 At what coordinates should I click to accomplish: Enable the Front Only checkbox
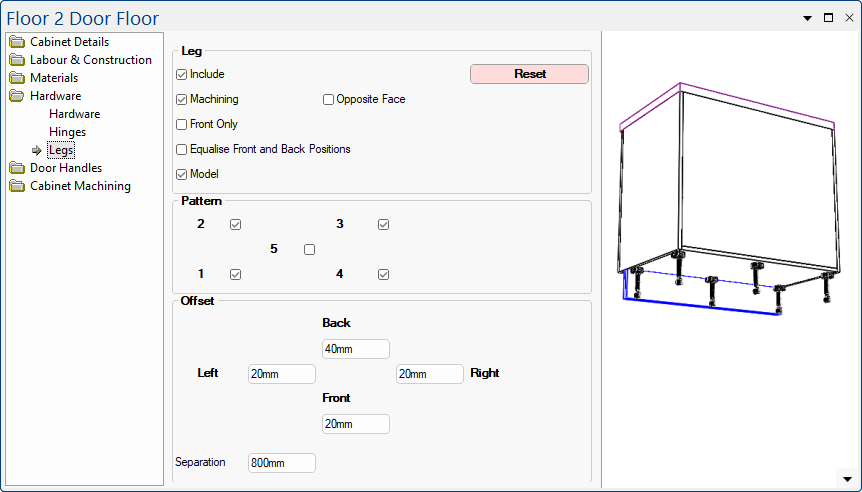tap(181, 125)
